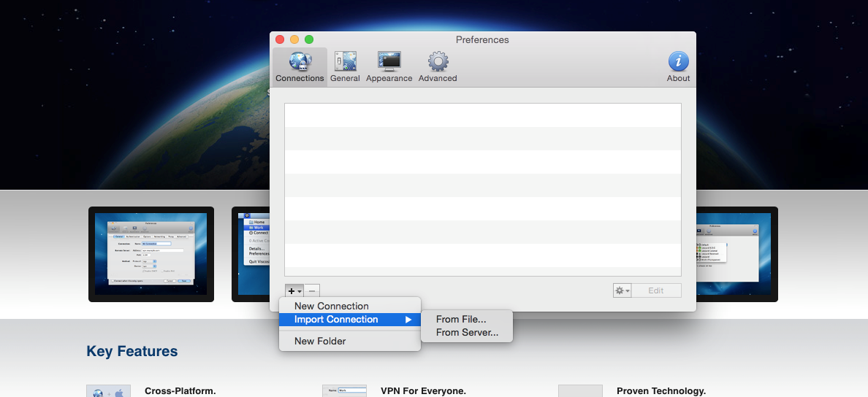Open the Advanced gear preferences pane
Viewport: 868px width, 397px height.
[438, 67]
